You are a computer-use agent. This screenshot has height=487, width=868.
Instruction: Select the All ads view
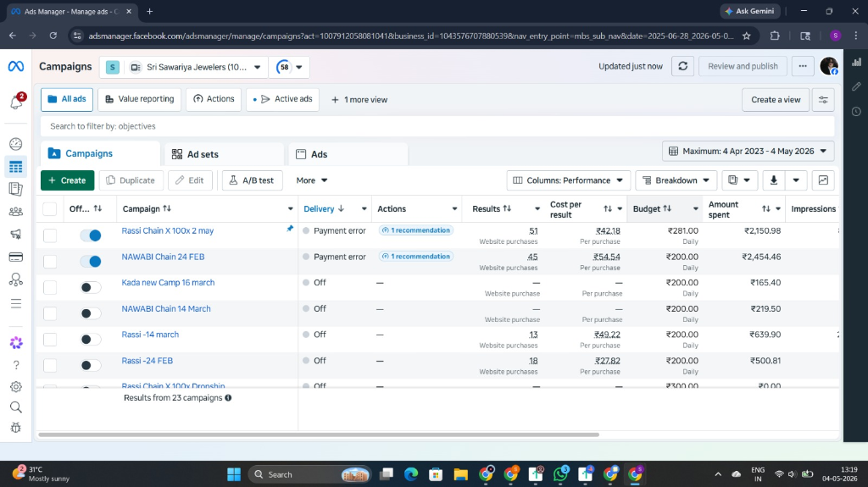click(66, 100)
